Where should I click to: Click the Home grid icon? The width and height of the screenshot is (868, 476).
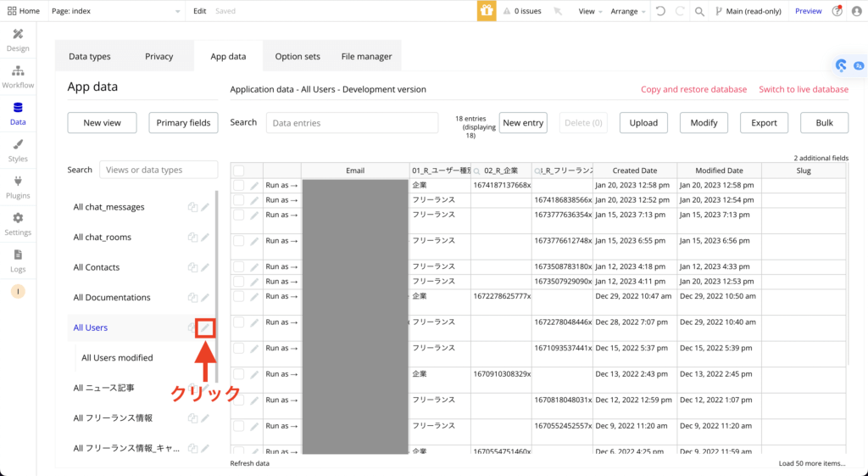coord(12,11)
